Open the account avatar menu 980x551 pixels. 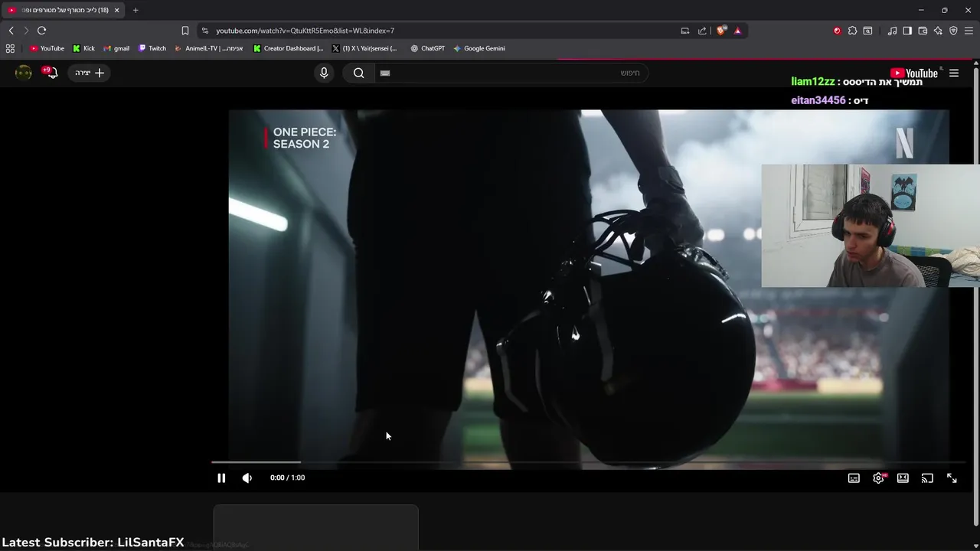click(x=24, y=73)
